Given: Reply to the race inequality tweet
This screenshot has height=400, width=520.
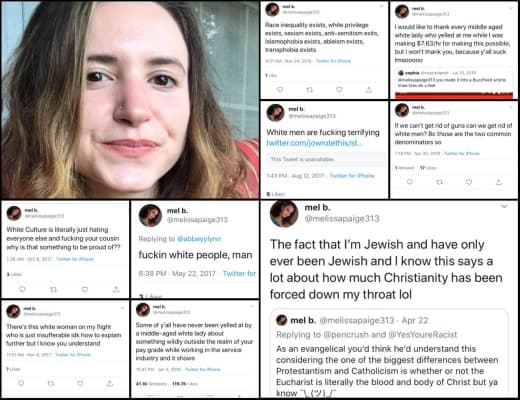Looking at the screenshot, I should 280,89.
